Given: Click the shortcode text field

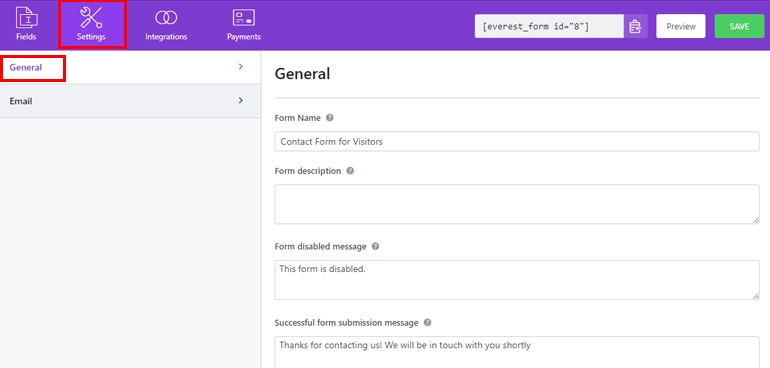Looking at the screenshot, I should click(x=550, y=26).
